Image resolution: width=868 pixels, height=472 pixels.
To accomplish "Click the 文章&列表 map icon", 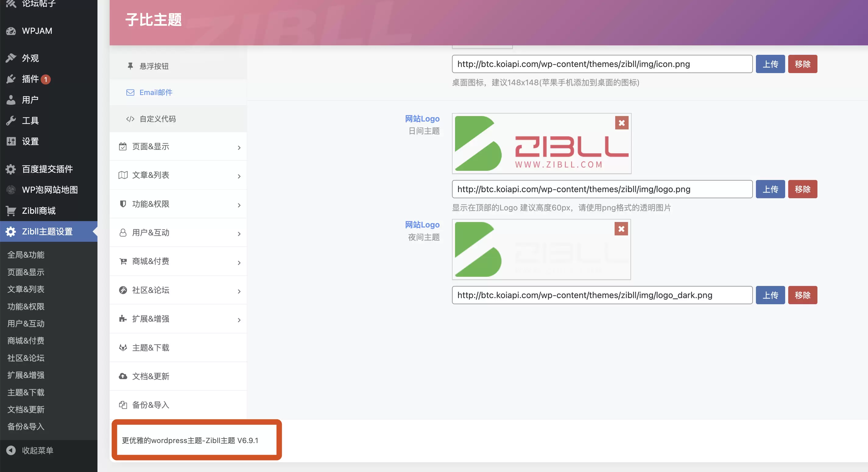I will (123, 175).
